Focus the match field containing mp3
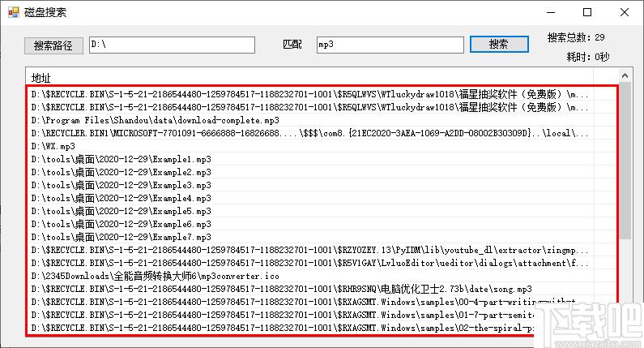Viewport: 644px width, 348px height. tap(390, 45)
